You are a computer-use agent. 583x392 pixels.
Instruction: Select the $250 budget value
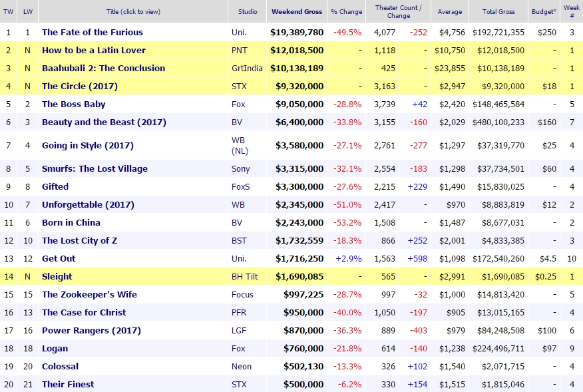547,33
